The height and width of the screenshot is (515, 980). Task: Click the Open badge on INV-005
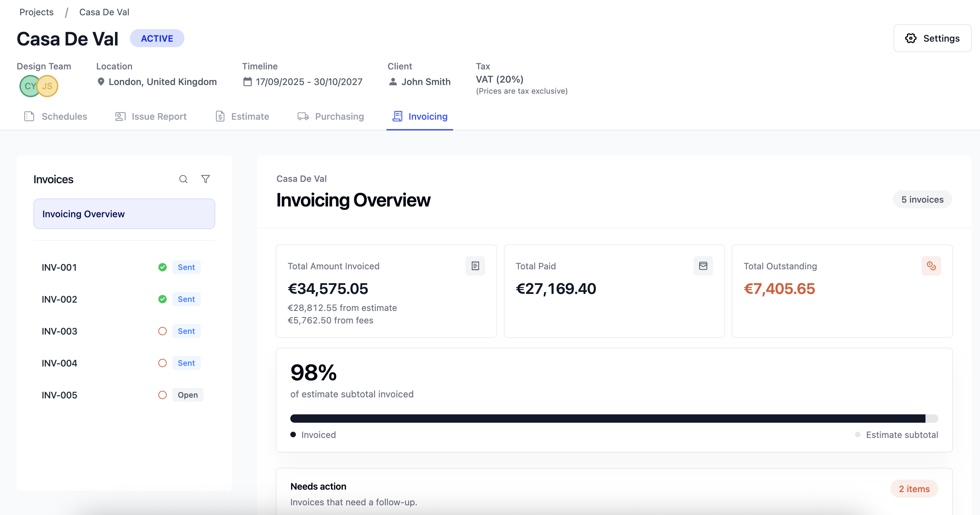coord(188,395)
